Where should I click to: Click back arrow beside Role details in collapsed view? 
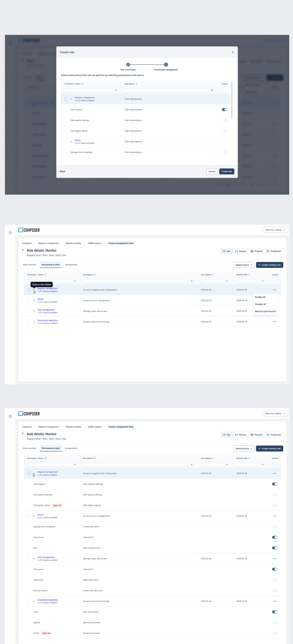click(x=23, y=250)
